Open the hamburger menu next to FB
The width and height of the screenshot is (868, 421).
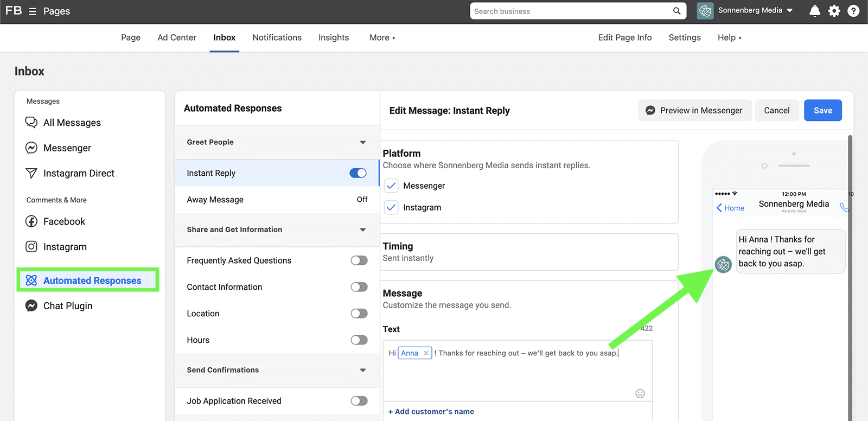click(33, 11)
